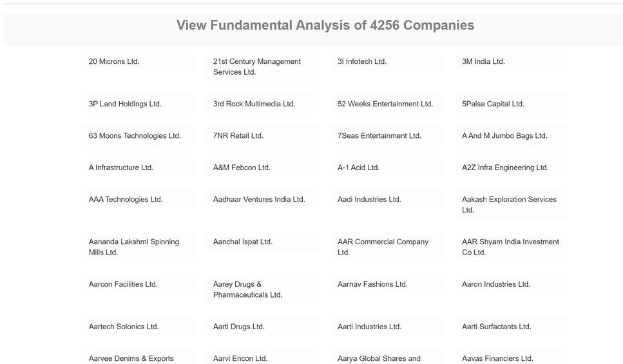The height and width of the screenshot is (364, 623).
Task: Open A&M Febcon Ltd. link
Action: (242, 168)
